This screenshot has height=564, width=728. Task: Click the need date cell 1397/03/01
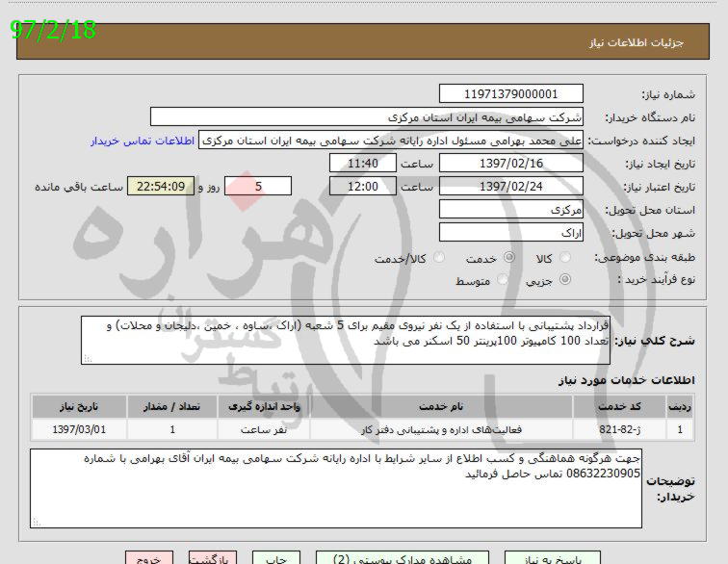pos(79,429)
